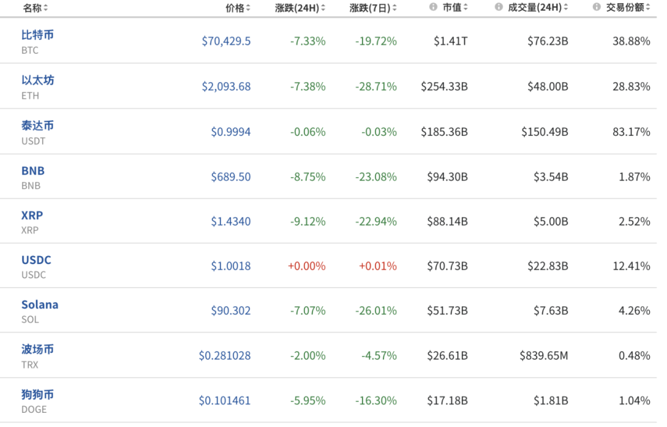Click the 波场币 TRX price $0.281028
This screenshot has width=667, height=427.
point(224,355)
